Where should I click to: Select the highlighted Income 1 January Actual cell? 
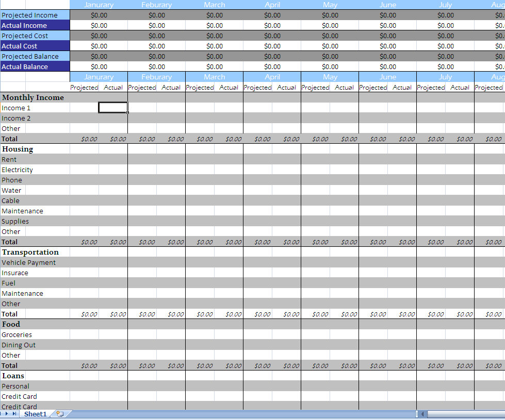(113, 108)
